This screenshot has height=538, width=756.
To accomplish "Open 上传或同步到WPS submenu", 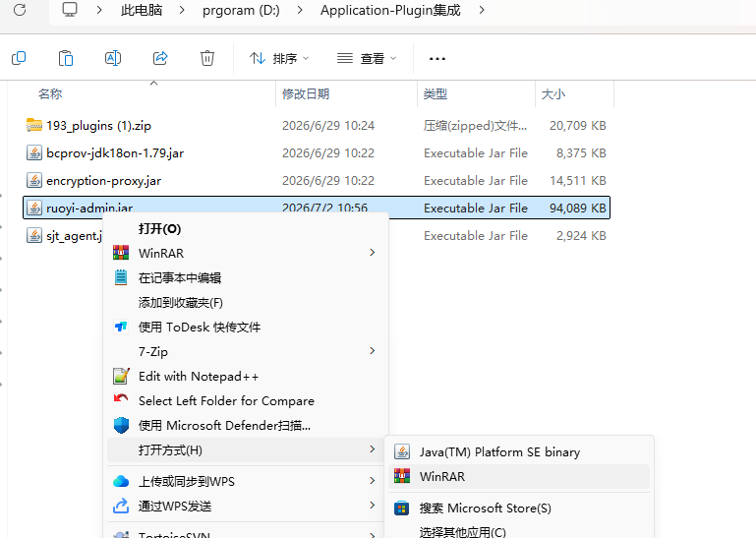I will (x=247, y=481).
